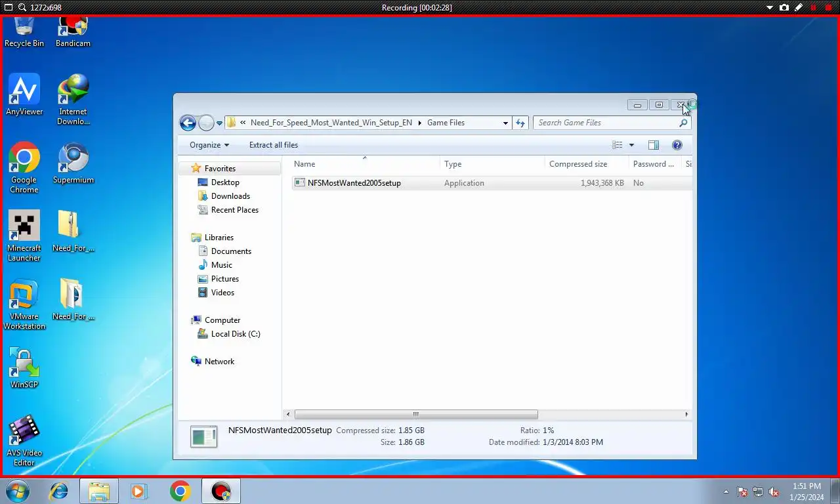Viewport: 840px width, 504px height.
Task: Select the Google Chrome desktop icon
Action: [x=24, y=167]
